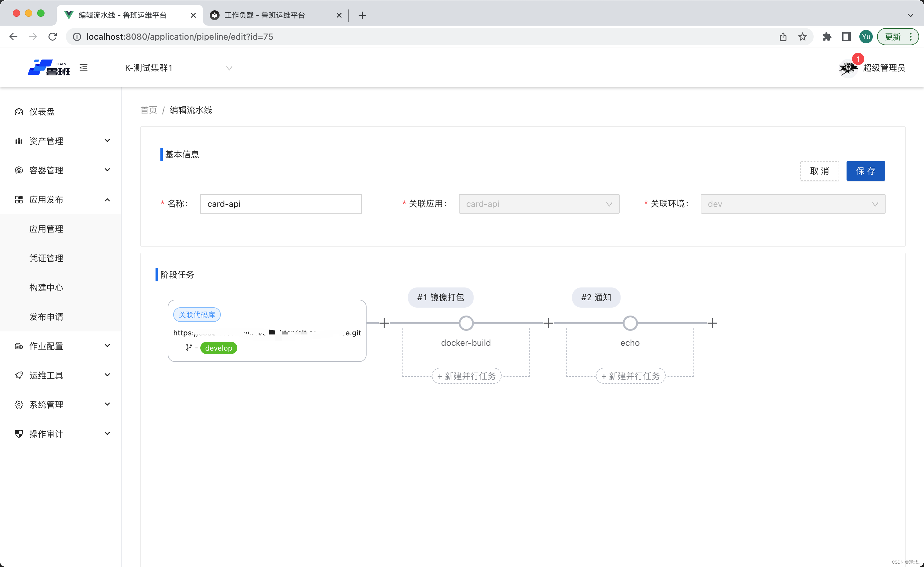Switch to the 工作负载 browser tab
This screenshot has height=567, width=924.
click(265, 15)
